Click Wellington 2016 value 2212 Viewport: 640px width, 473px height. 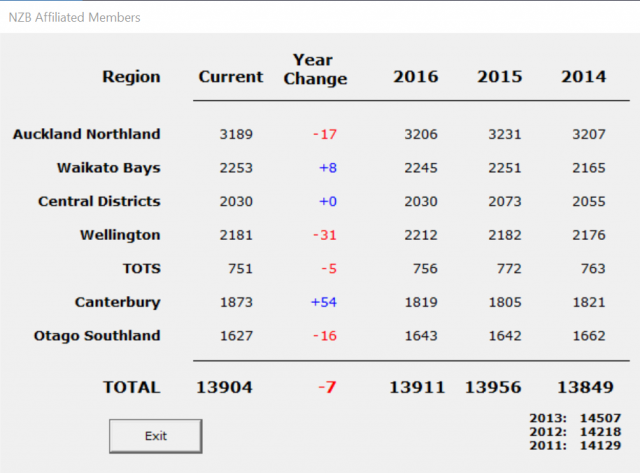tap(421, 235)
